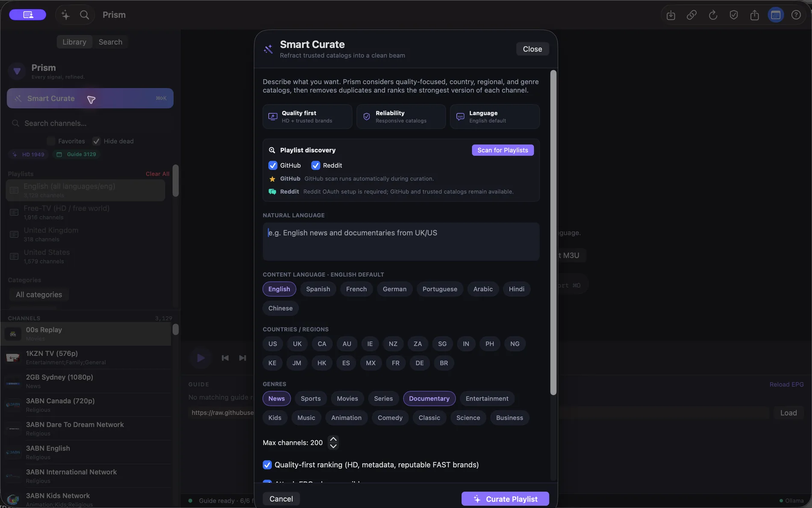Decrease max channels with stepper down arrow

[x=333, y=446]
